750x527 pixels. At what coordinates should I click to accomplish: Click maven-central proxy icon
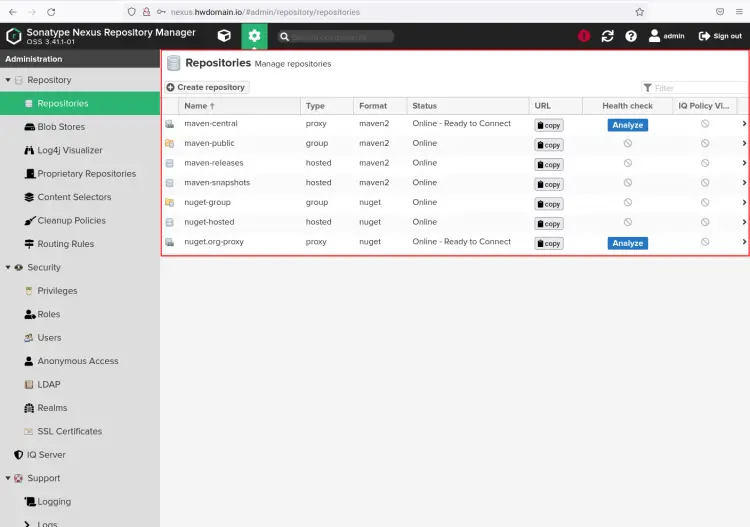tap(169, 124)
